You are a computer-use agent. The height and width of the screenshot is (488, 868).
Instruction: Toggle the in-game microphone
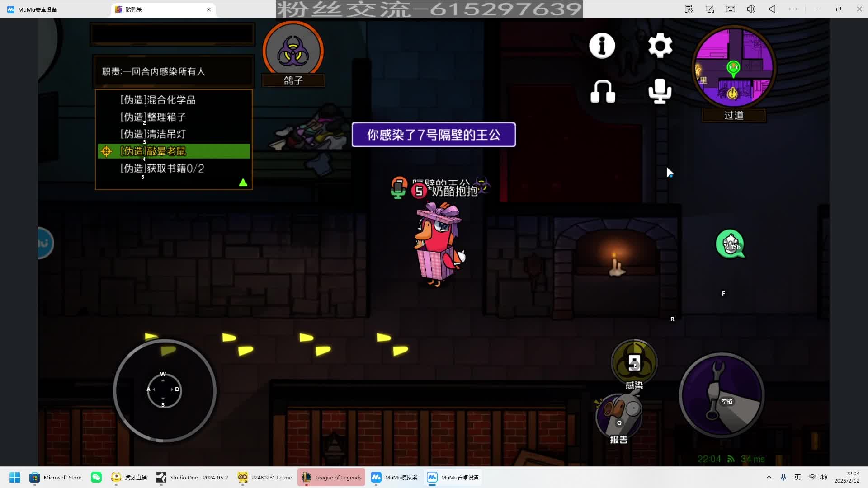coord(660,92)
